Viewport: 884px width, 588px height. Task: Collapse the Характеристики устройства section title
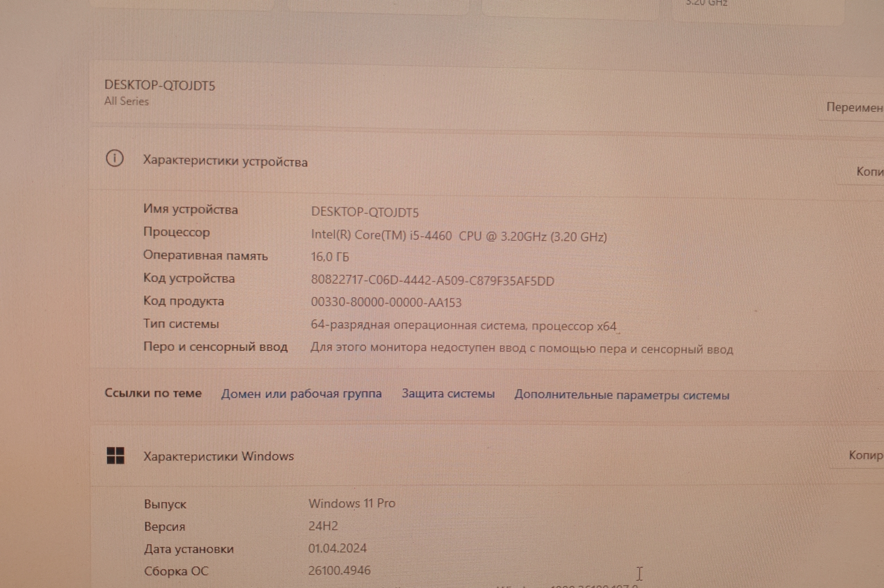(225, 161)
